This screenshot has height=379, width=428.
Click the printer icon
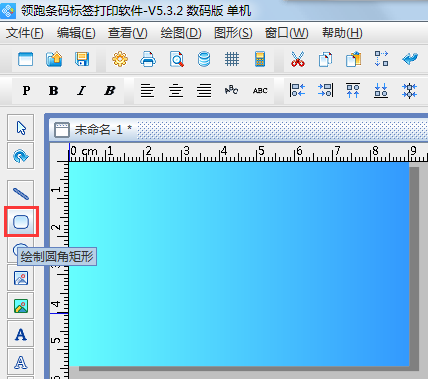(148, 59)
